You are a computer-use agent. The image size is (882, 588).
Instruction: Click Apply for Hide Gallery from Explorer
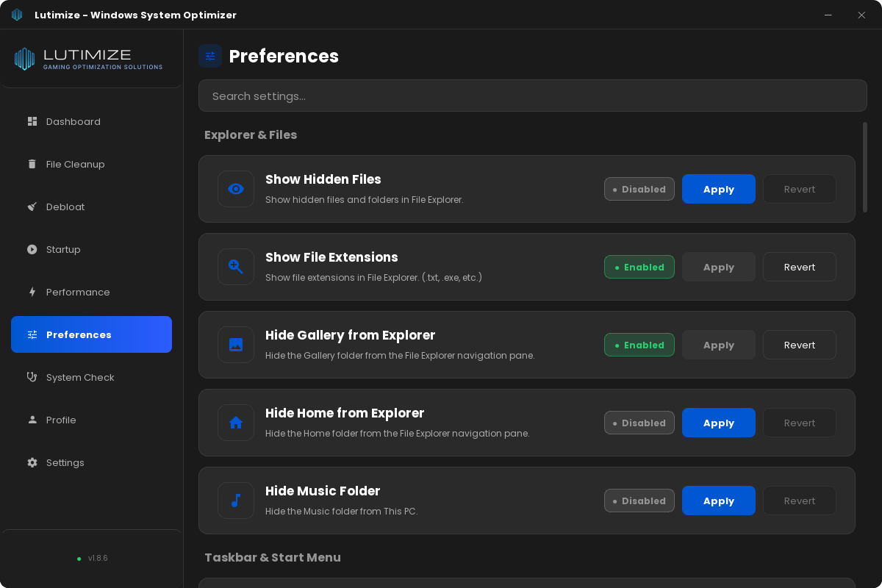(x=719, y=345)
